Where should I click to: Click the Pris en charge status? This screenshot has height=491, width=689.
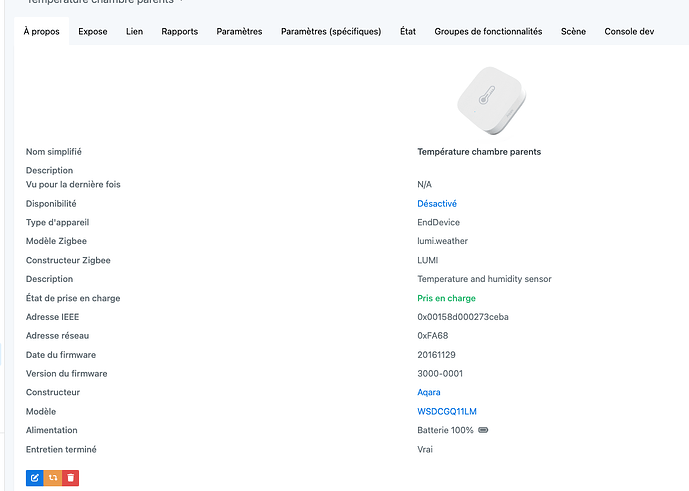click(x=446, y=298)
